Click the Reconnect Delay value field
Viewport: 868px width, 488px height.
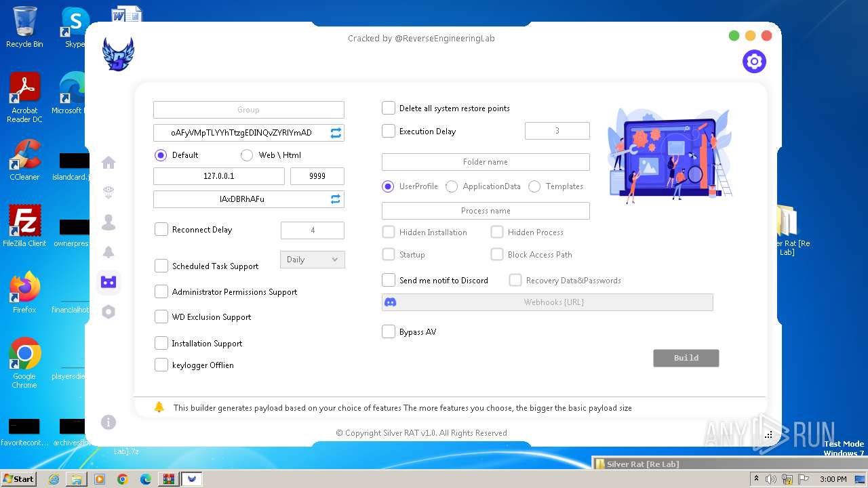click(x=313, y=230)
